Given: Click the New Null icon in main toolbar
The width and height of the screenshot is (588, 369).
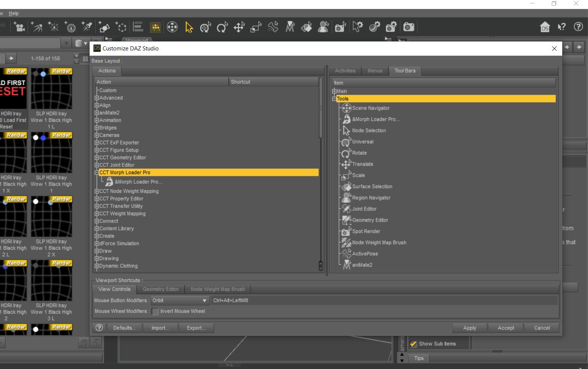Looking at the screenshot, I should (121, 27).
